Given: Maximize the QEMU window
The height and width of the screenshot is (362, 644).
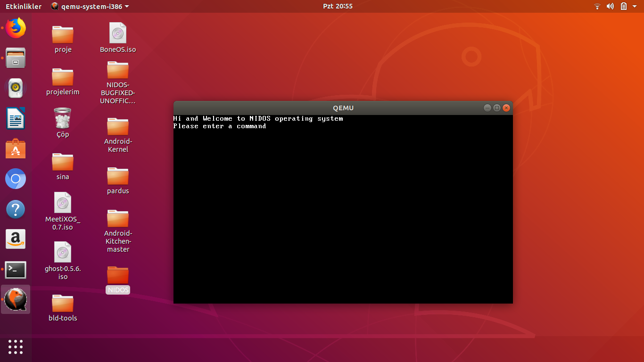Looking at the screenshot, I should coord(497,108).
